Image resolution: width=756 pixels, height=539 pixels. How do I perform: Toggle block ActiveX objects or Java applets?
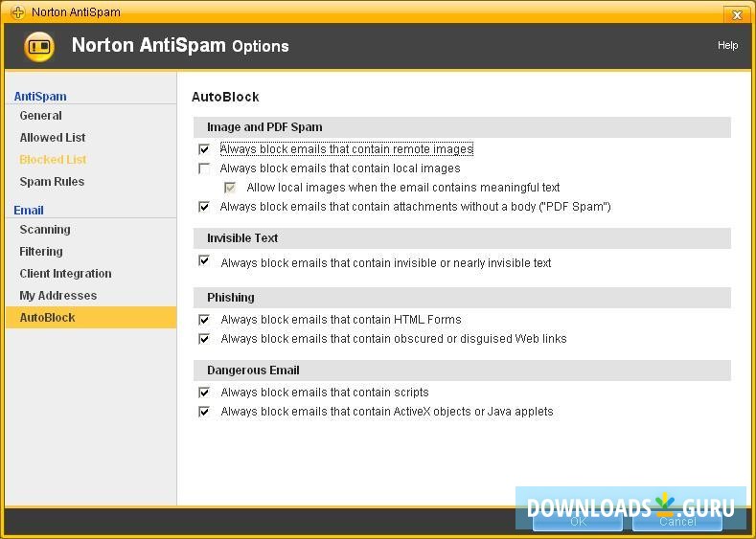coord(204,412)
